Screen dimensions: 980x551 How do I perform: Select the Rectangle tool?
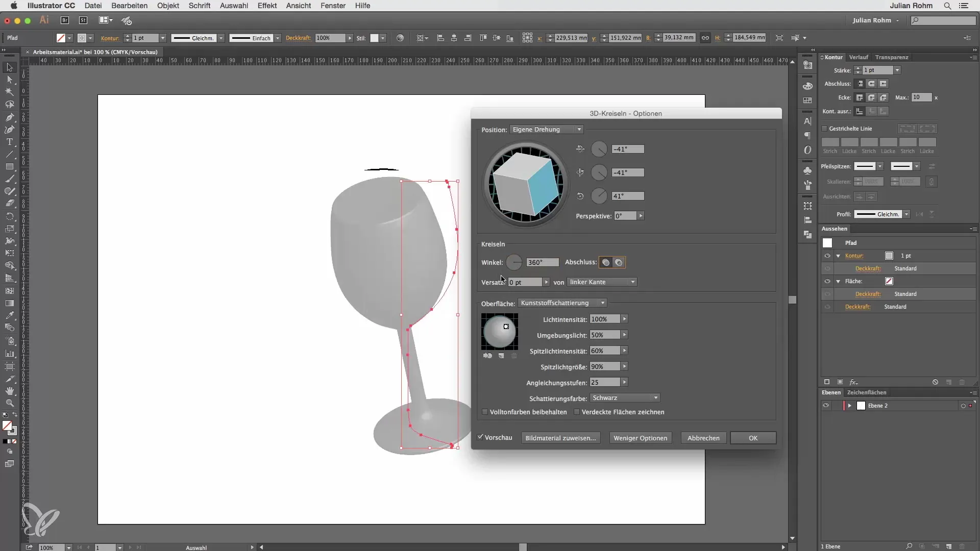point(9,167)
